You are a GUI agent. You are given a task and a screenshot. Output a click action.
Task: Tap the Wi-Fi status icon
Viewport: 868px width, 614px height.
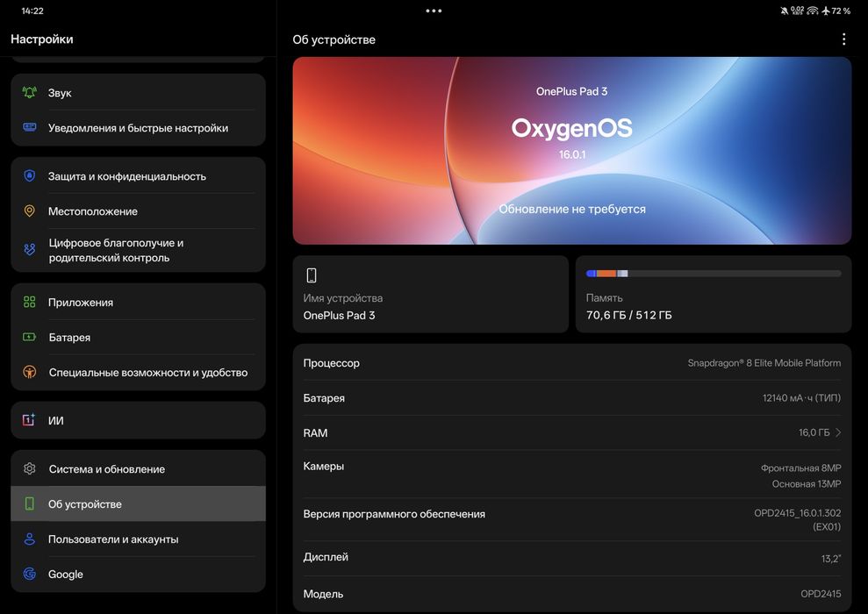(x=812, y=11)
